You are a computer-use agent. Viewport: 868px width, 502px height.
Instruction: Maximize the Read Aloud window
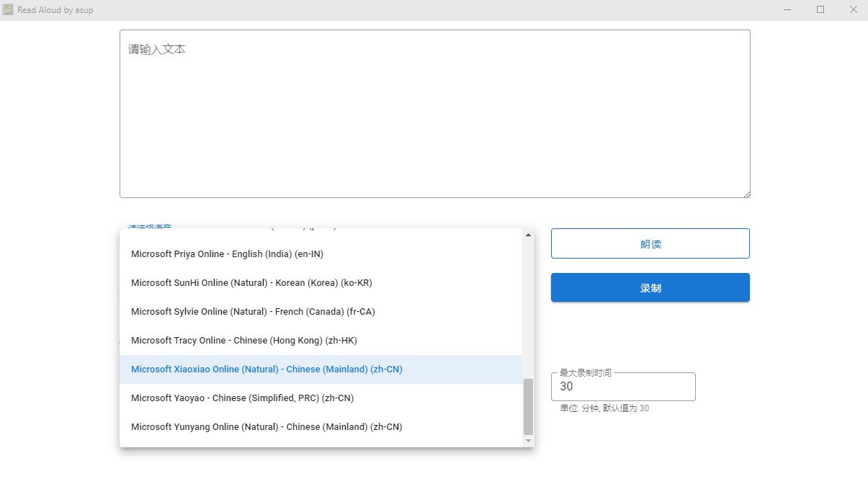tap(820, 10)
